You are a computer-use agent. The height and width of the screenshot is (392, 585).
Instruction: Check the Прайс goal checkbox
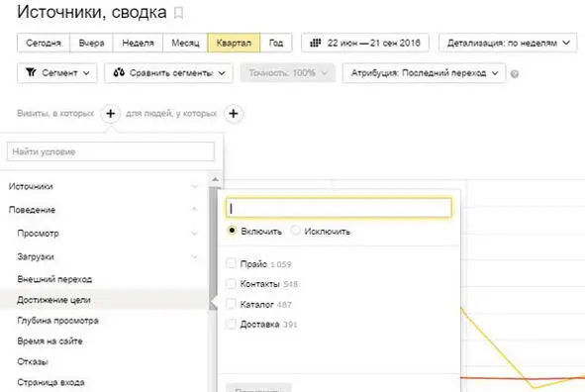pyautogui.click(x=231, y=263)
